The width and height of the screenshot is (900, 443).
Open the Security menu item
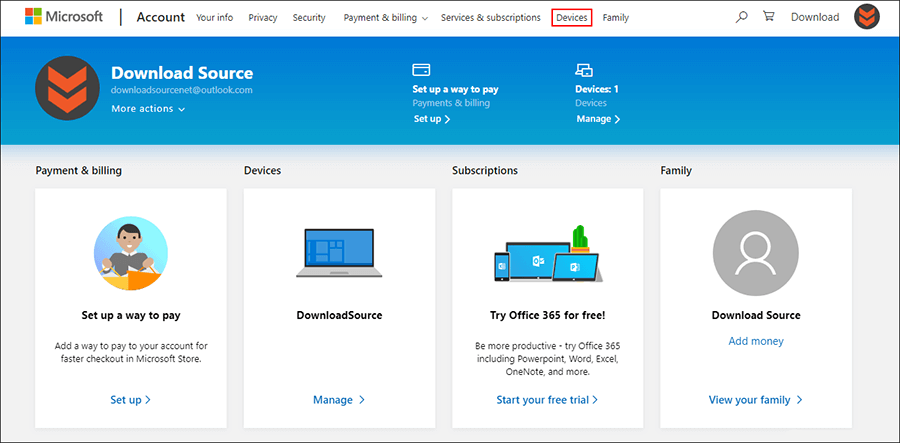point(309,18)
